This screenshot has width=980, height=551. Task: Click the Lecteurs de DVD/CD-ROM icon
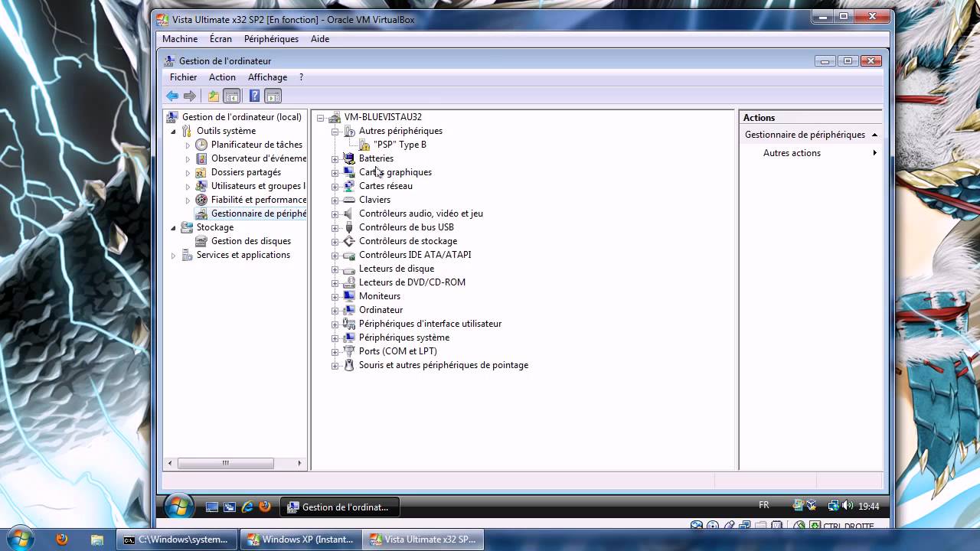click(349, 282)
